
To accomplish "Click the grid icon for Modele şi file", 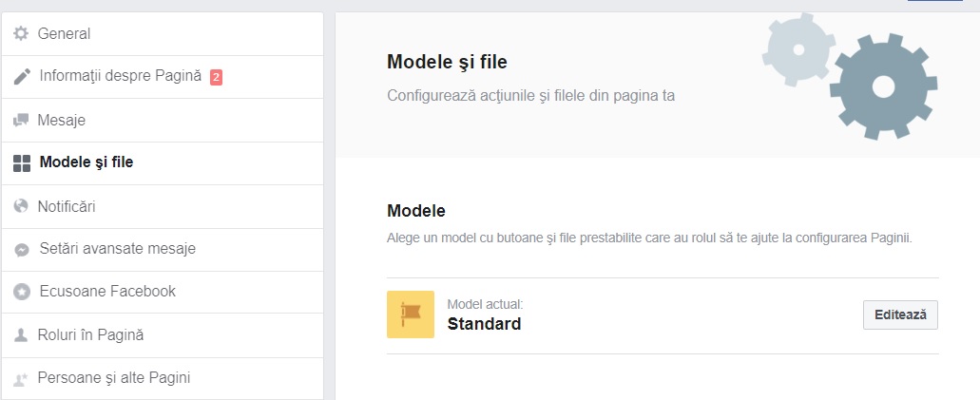I will pyautogui.click(x=22, y=163).
